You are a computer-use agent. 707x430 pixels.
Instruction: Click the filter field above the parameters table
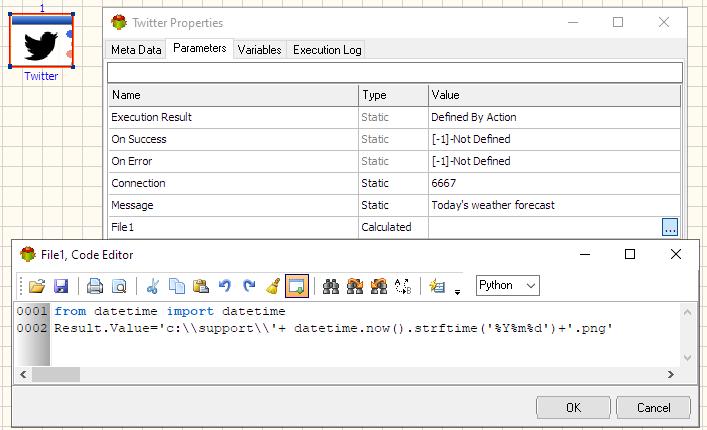tap(395, 72)
